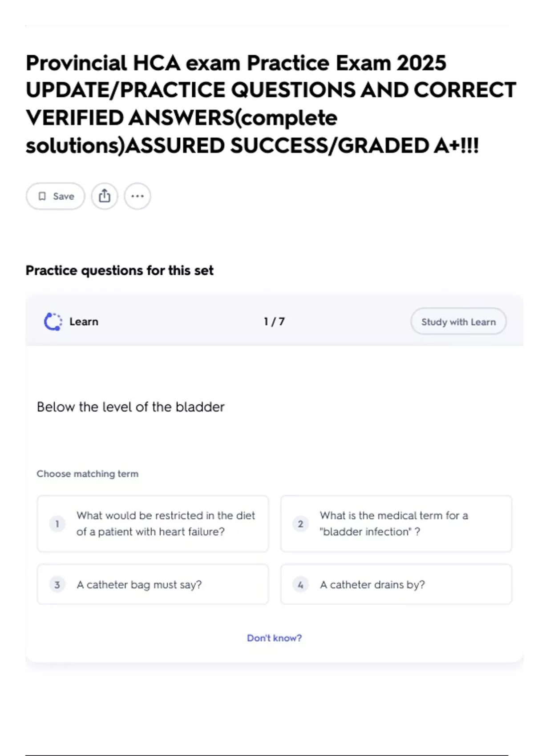The width and height of the screenshot is (534, 756).
Task: Click the "Below the level of the bladder" prompt
Action: [131, 407]
